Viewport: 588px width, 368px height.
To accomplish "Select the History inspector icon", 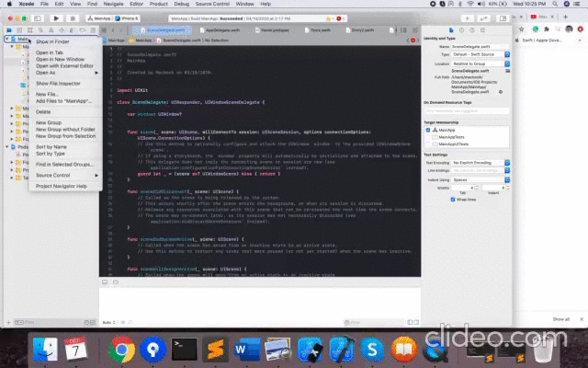I will [x=461, y=30].
